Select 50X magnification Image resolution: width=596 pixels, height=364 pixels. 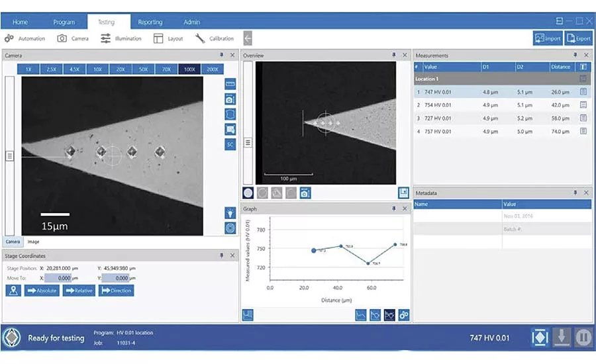[143, 69]
